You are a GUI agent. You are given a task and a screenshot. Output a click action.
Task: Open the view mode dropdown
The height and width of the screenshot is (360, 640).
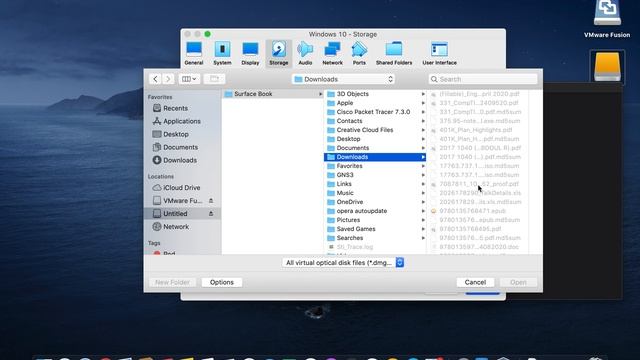189,79
